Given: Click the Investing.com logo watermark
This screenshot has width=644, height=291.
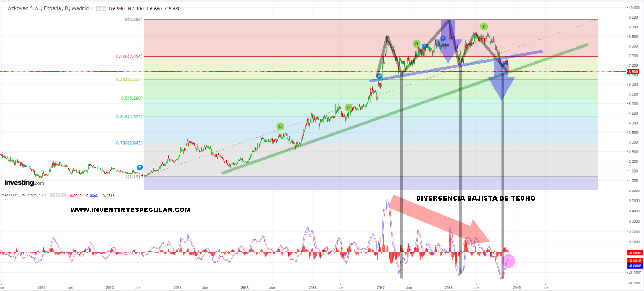Looking at the screenshot, I should 24,183.
